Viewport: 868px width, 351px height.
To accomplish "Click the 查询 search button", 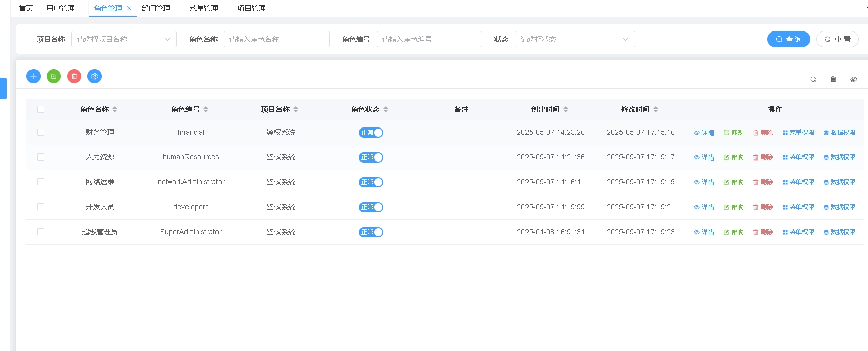I will click(788, 39).
